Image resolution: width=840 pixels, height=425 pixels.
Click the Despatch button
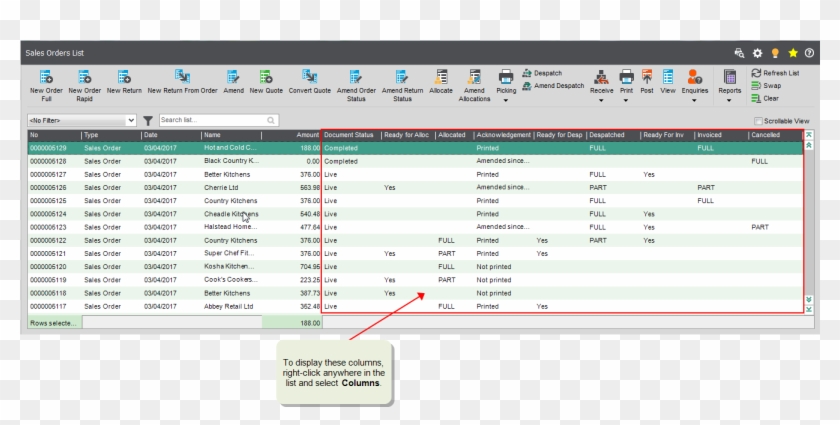point(542,73)
